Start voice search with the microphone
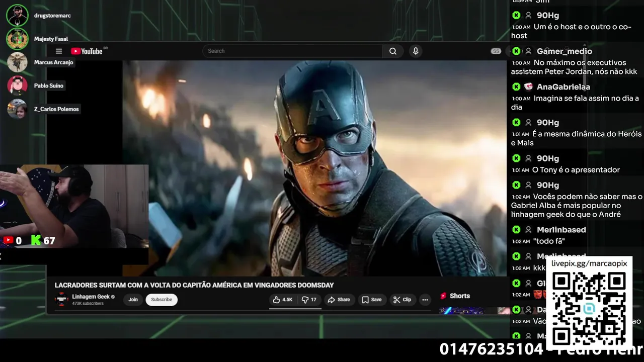 [x=416, y=51]
